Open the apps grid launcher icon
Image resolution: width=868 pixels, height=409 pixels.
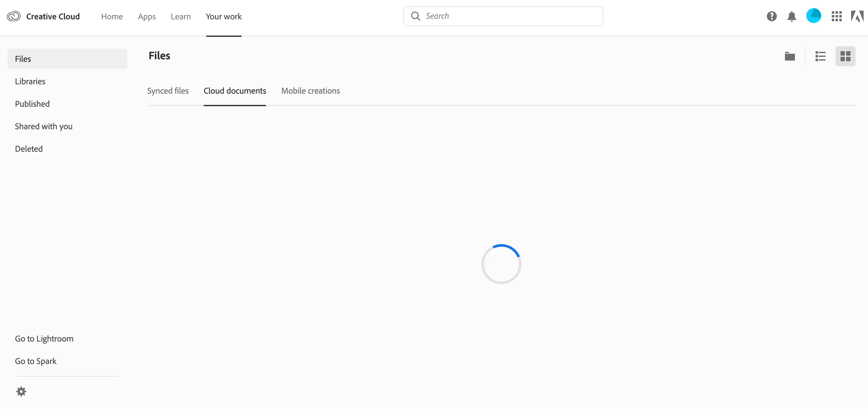pos(837,16)
